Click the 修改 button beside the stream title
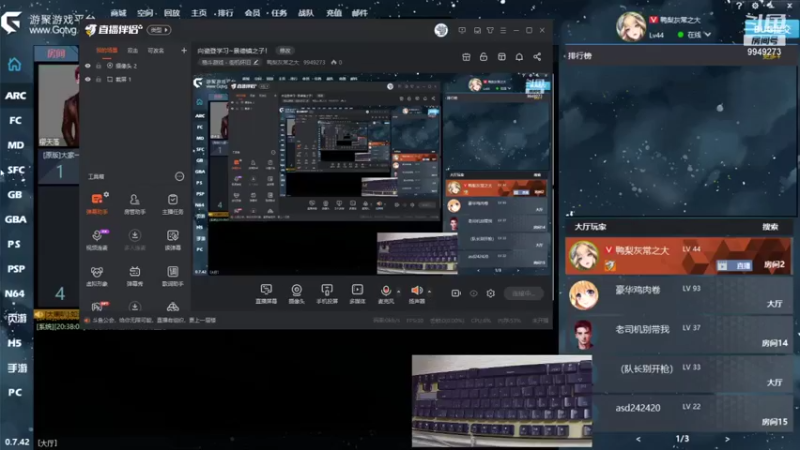Screen dimensions: 800x450 285,51
